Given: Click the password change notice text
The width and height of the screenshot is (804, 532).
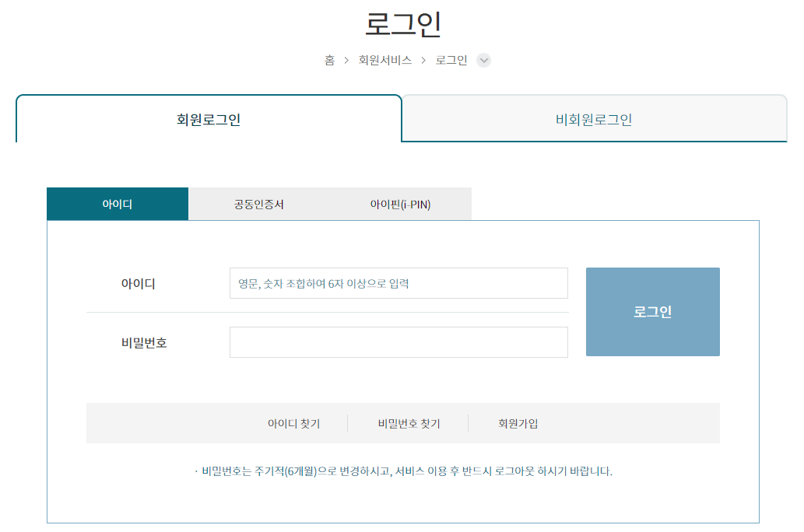Looking at the screenshot, I should 402,470.
